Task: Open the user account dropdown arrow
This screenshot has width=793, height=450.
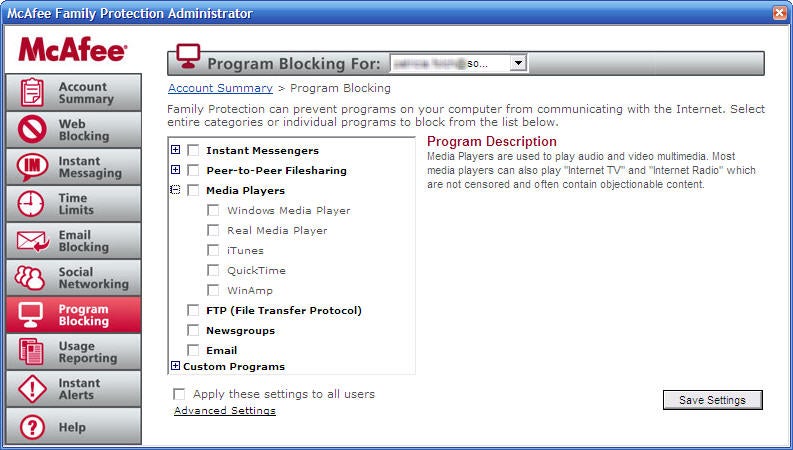Action: point(518,64)
